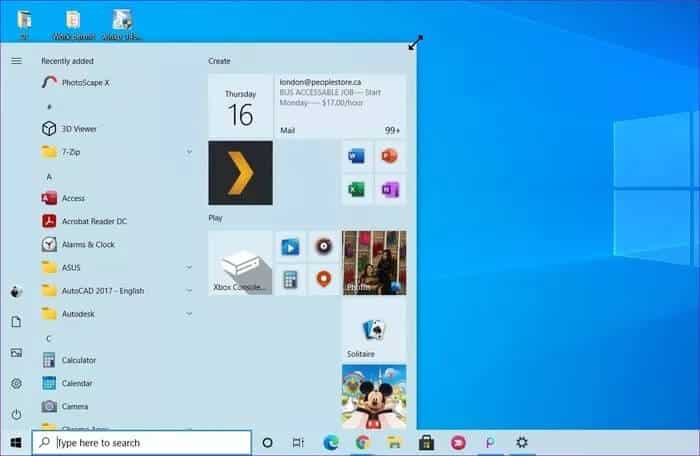Click the Recently added heading
The height and width of the screenshot is (456, 700).
pos(67,61)
